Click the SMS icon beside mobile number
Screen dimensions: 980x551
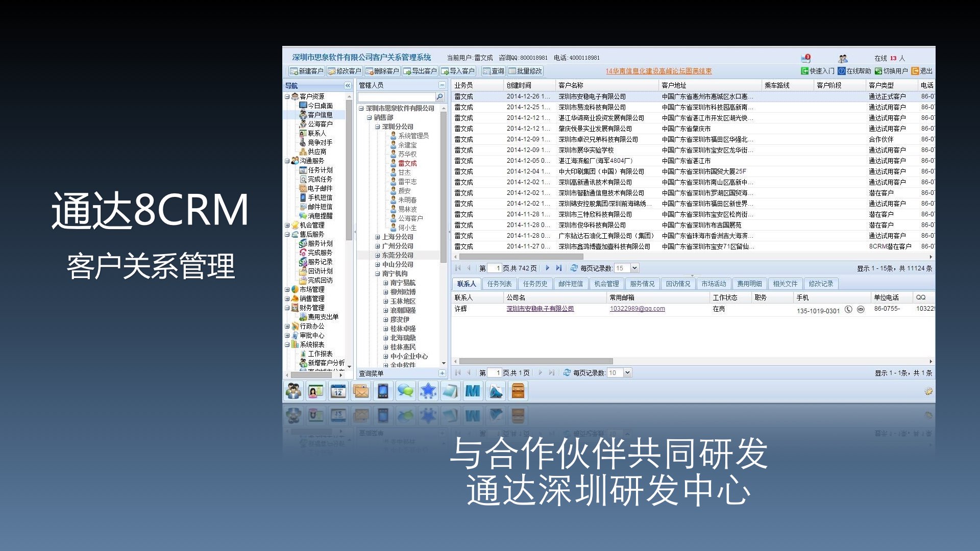861,309
